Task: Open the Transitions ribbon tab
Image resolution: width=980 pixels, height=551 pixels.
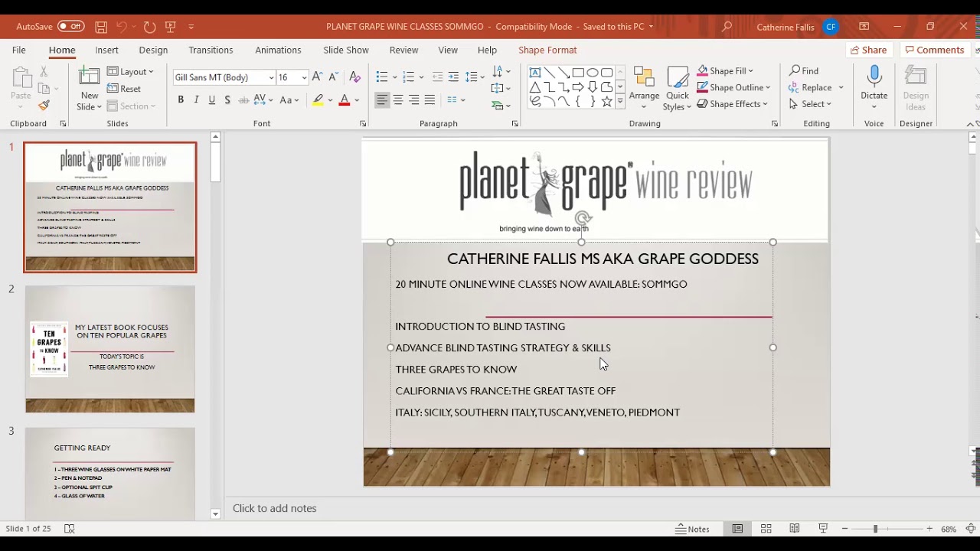Action: tap(211, 50)
